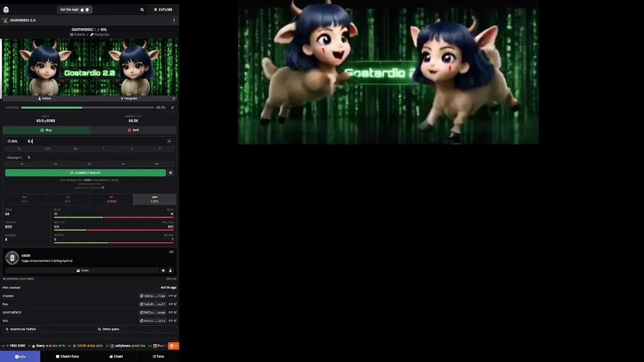
Task: Click Search on Twitter button
Action: 21,329
